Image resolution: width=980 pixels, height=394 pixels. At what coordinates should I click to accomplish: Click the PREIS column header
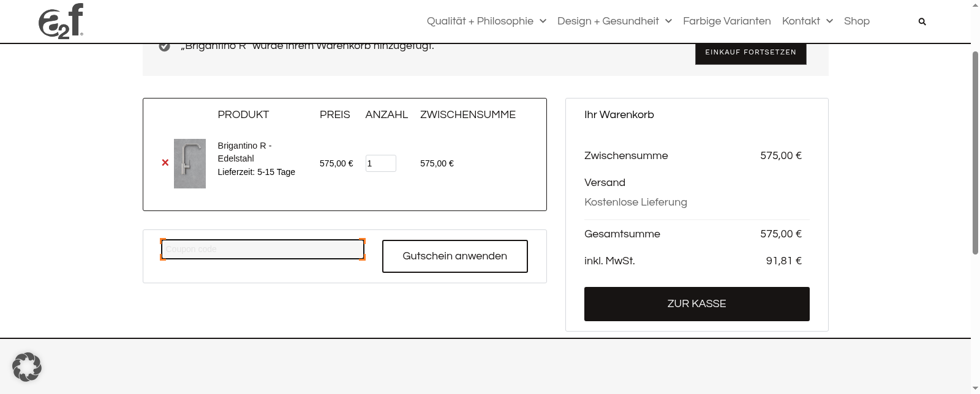(x=335, y=114)
